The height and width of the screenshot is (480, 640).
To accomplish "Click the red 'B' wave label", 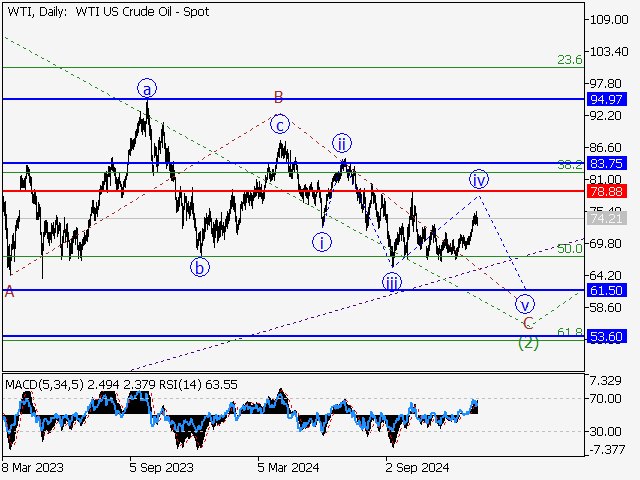I will (279, 97).
